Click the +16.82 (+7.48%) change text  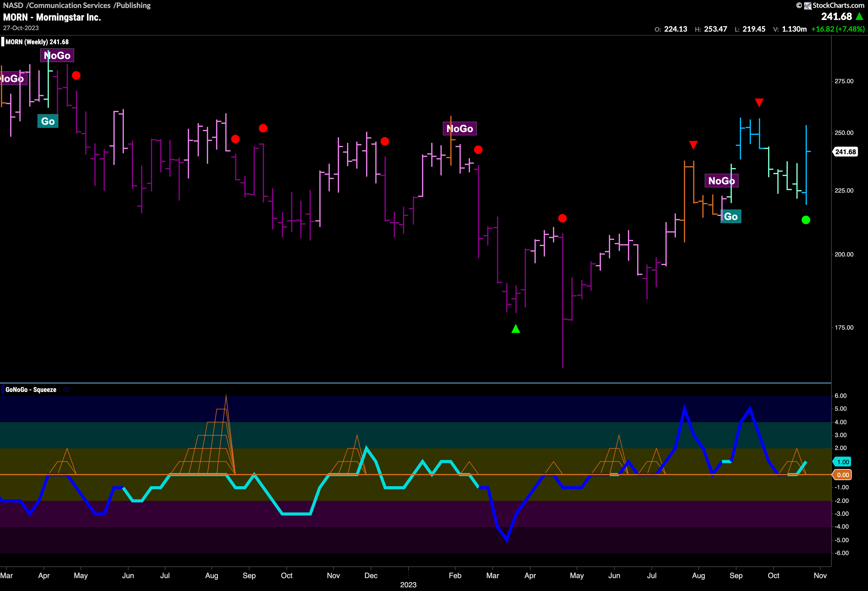tap(838, 29)
